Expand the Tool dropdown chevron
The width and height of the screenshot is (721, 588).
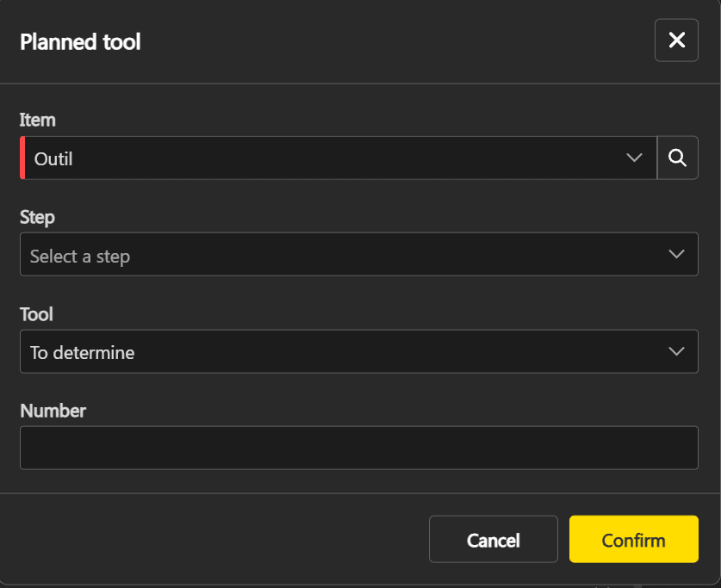tap(676, 351)
